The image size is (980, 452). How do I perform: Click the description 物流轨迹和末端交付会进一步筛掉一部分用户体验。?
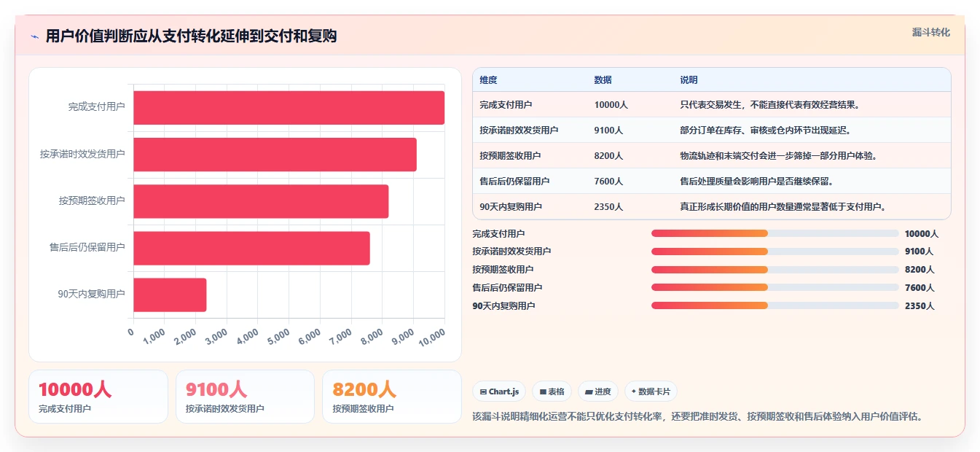(780, 156)
